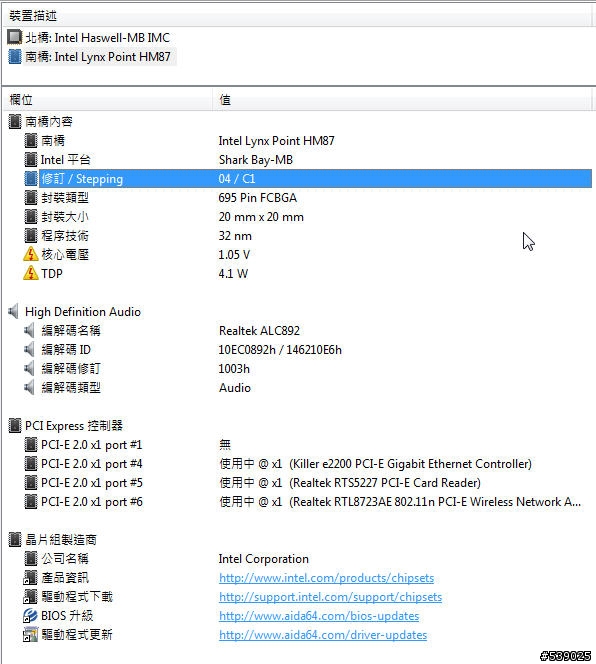596x664 pixels.
Task: Click the chip icon of the 南橋內容 group
Action: 14,122
